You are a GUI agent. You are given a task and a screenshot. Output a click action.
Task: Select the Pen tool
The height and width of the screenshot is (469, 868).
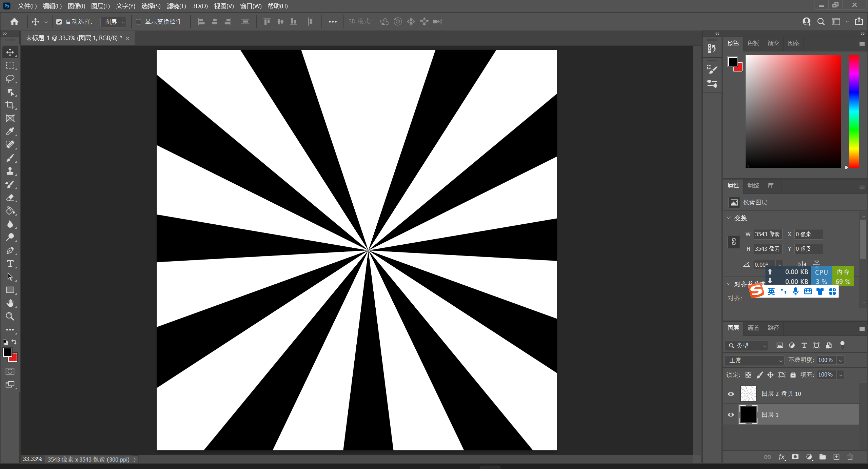(10, 250)
